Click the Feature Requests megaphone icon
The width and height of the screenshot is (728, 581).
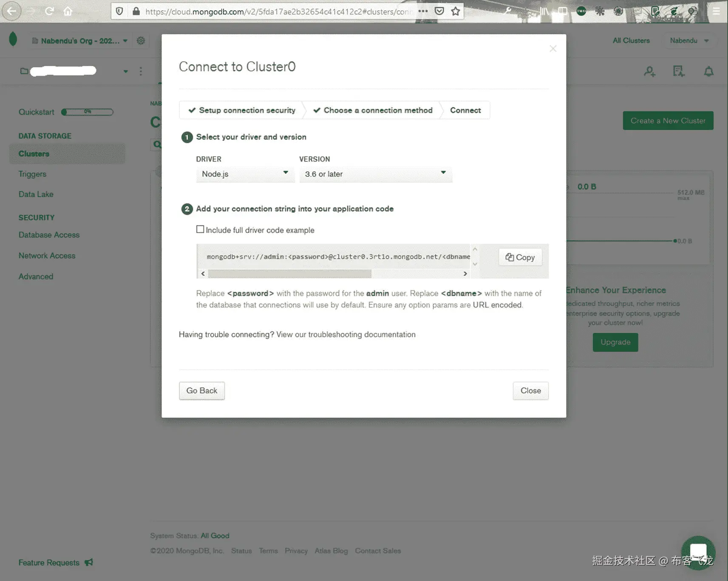pyautogui.click(x=88, y=562)
